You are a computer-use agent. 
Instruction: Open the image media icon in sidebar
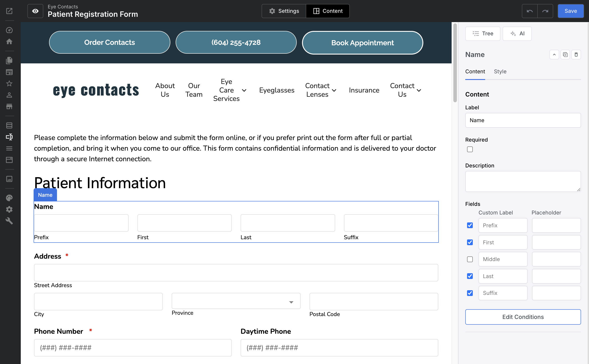[x=9, y=179]
